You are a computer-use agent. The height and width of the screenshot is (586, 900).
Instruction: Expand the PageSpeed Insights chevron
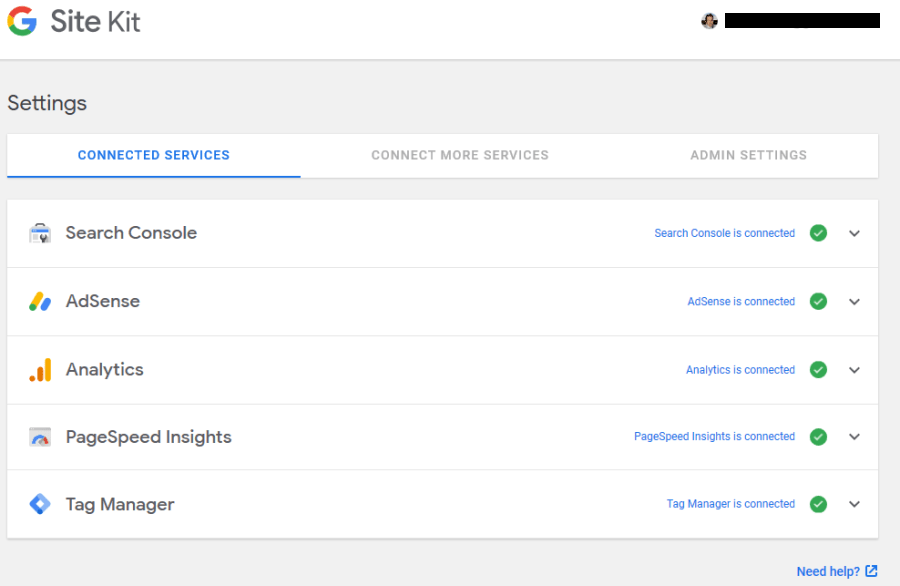(854, 437)
